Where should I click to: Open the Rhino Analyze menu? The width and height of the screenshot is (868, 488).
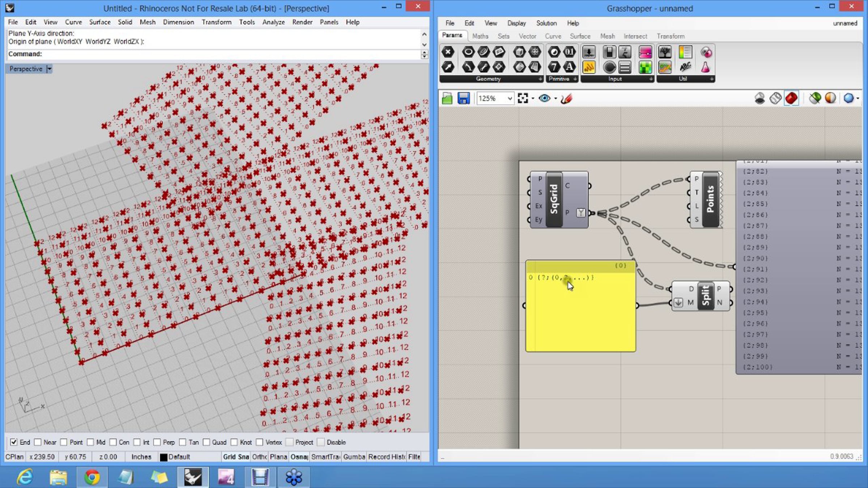pos(273,22)
